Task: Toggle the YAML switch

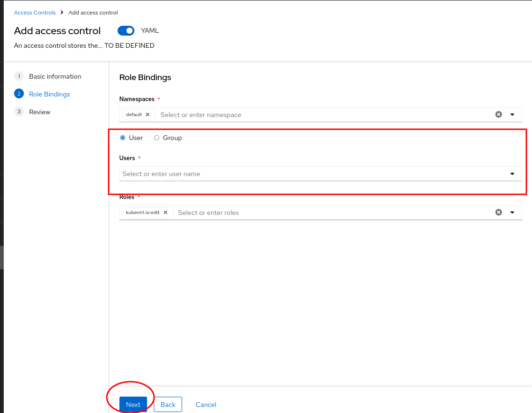Action: (x=126, y=31)
